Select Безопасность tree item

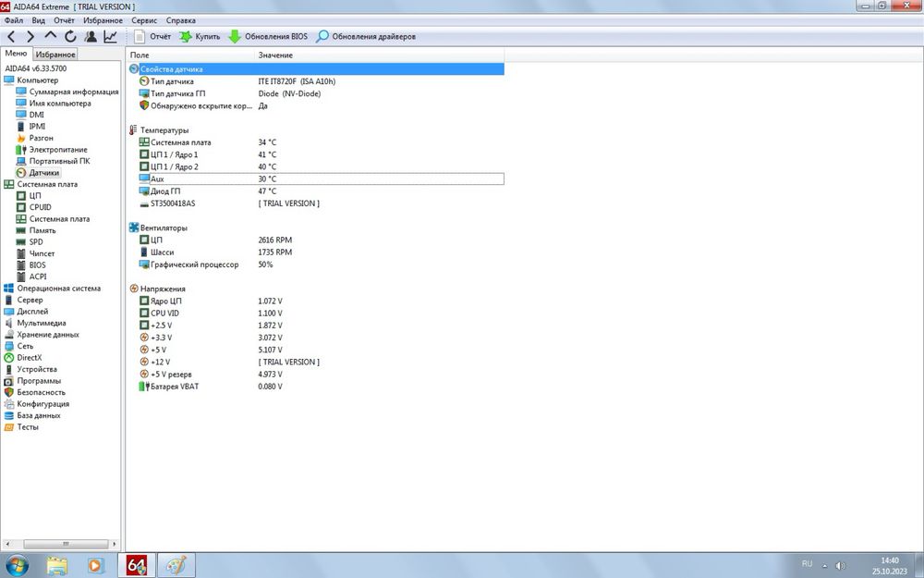click(35, 392)
